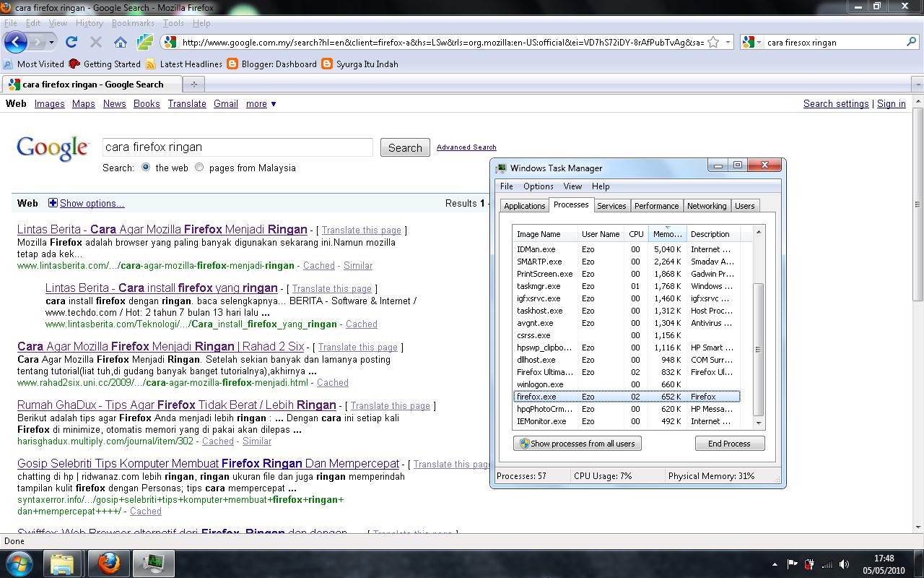The image size is (924, 578).
Task: Click the green toolbar icon beside home
Action: pos(144,42)
